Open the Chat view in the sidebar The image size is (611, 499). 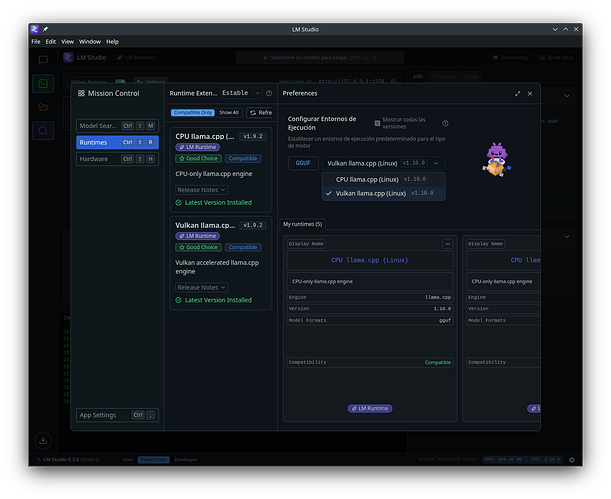pos(43,60)
